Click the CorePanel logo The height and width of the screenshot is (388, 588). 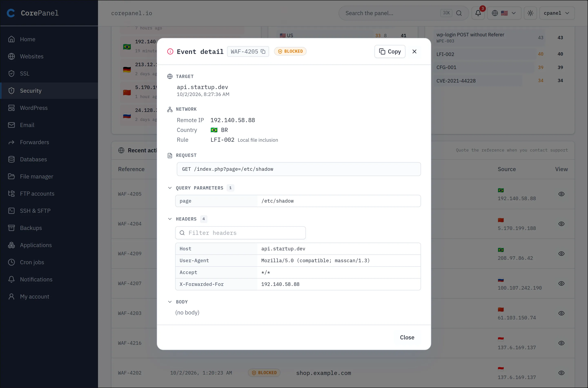(33, 13)
